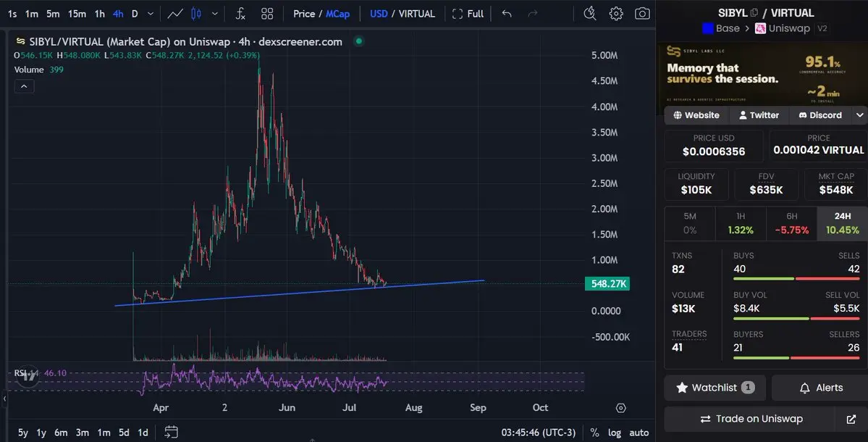Collapse the indicator legend chevron
868x442 pixels.
[25, 86]
